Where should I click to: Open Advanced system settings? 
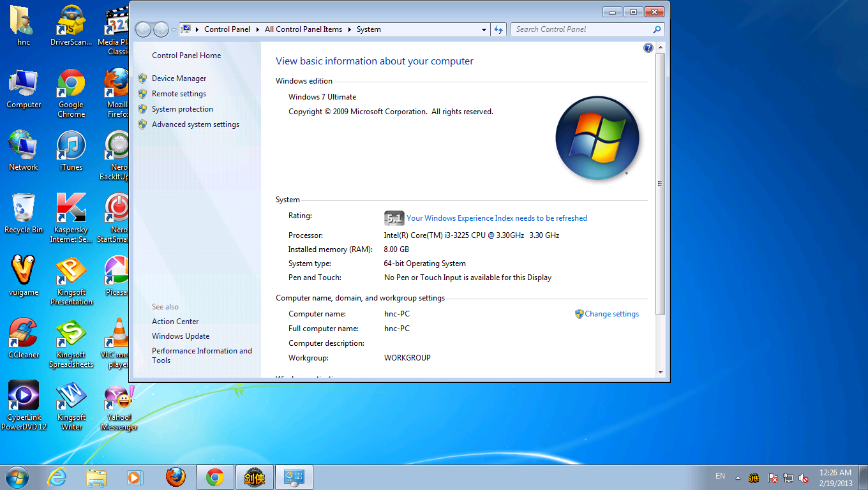pos(195,124)
